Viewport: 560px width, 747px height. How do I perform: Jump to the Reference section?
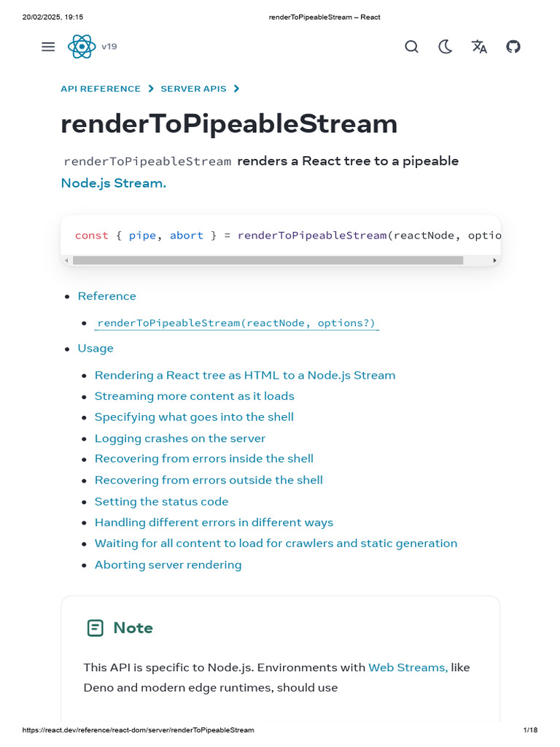click(106, 296)
